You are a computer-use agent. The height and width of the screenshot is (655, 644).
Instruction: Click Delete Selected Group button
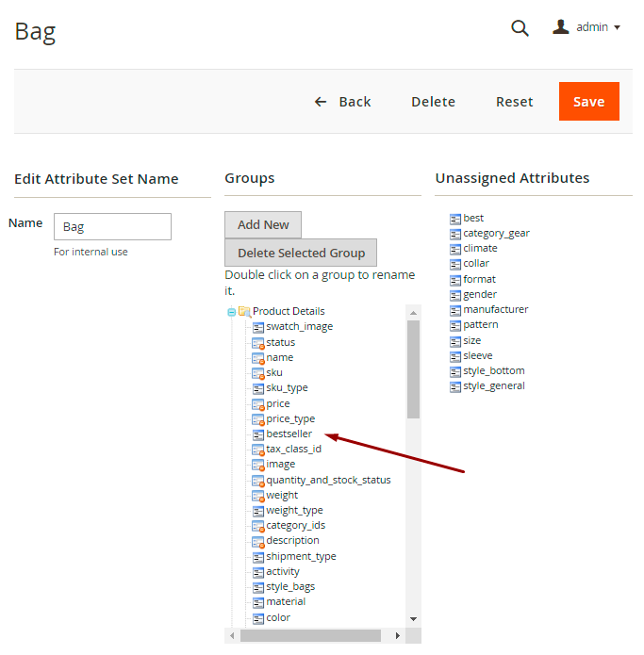point(301,253)
